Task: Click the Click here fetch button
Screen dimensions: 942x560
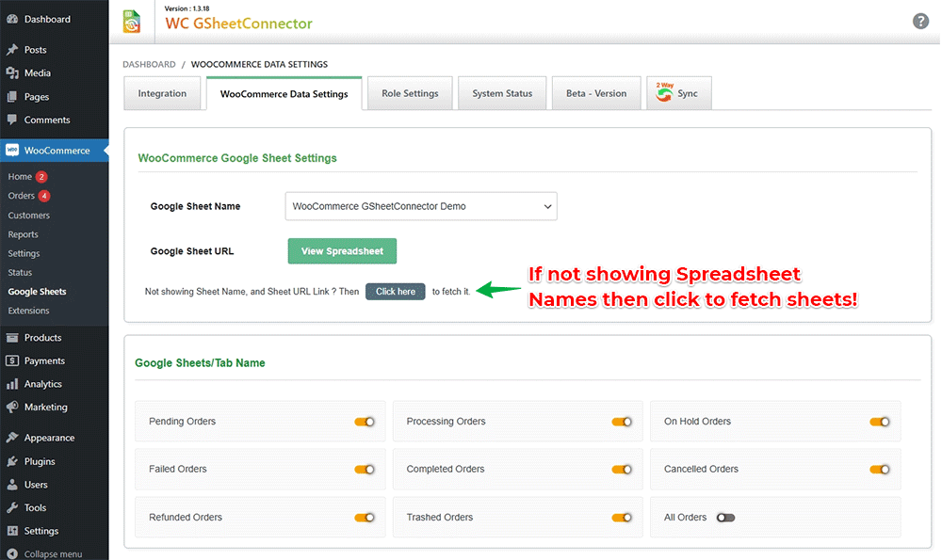Action: coord(396,292)
